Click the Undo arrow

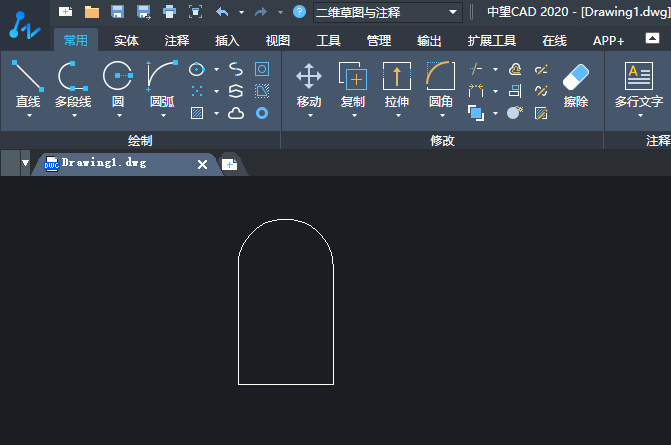pos(222,12)
